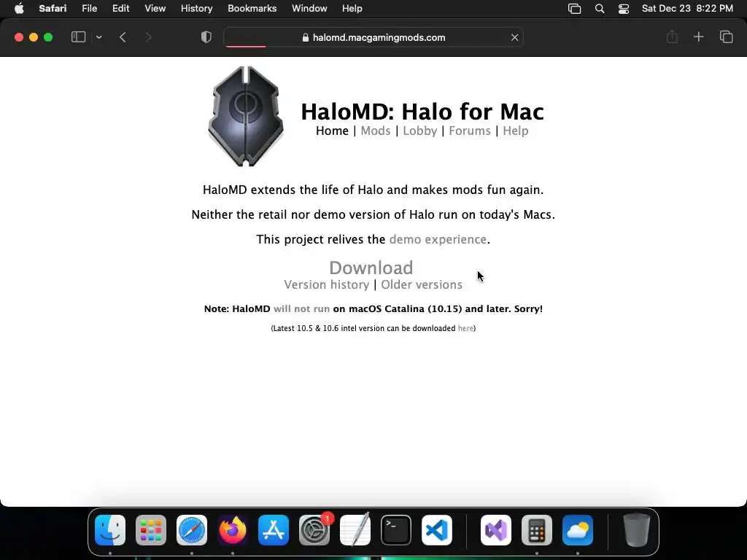747x560 pixels.
Task: Open the Safari app menu
Action: (x=53, y=9)
